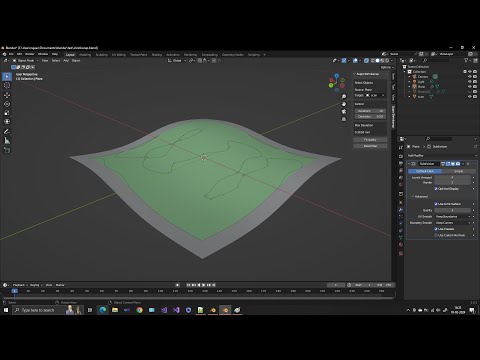Adjust the Levels Viewport field

(453, 178)
